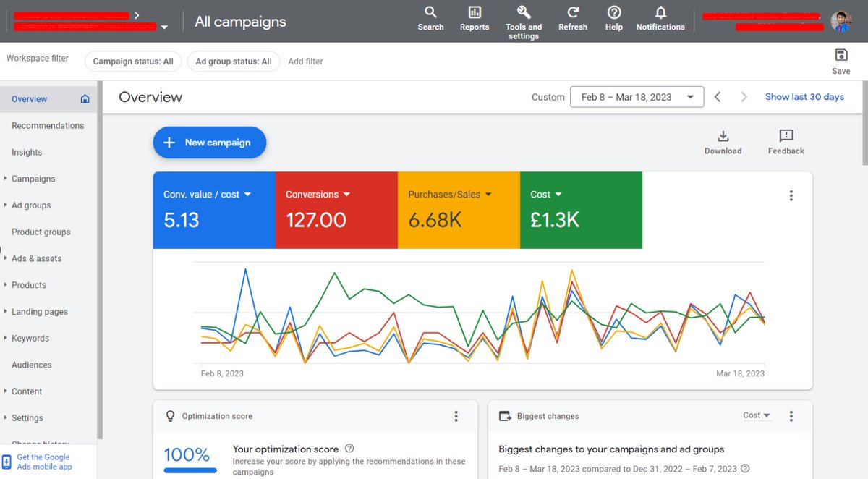
Task: Click the Biggest changes date info icon
Action: 745,469
